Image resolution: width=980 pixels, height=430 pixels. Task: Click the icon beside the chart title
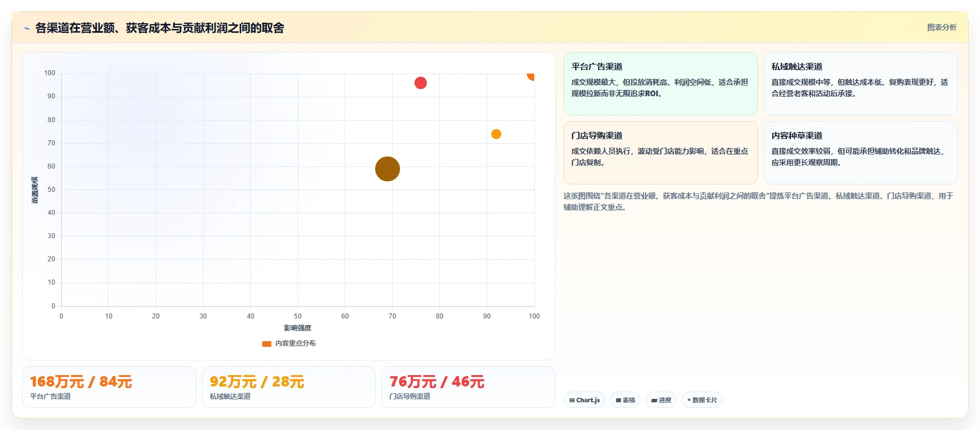27,28
